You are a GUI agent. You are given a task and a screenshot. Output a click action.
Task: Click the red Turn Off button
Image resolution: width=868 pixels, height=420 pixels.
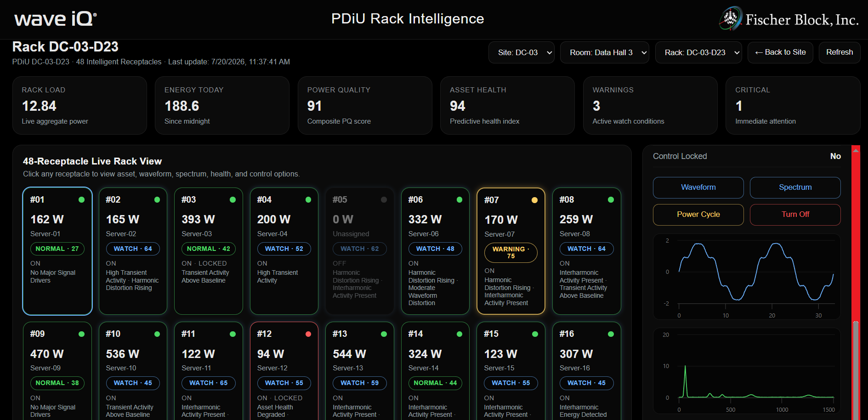click(x=795, y=215)
